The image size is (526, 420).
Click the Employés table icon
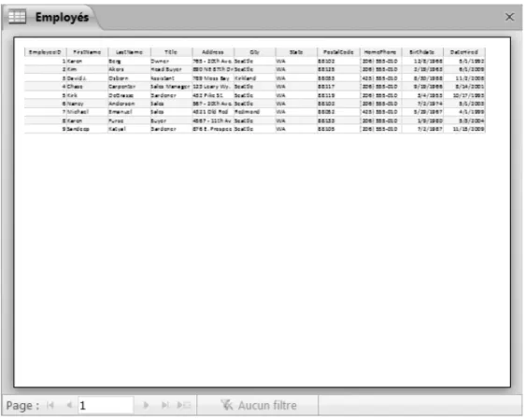click(x=17, y=17)
